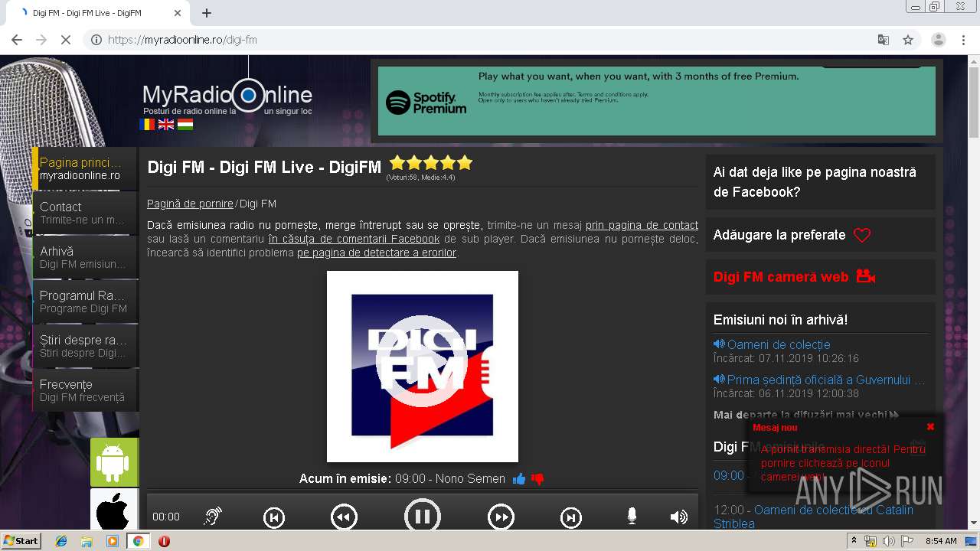This screenshot has height=551, width=980.
Task: Give a thumbs down to the current show
Action: coord(537,479)
